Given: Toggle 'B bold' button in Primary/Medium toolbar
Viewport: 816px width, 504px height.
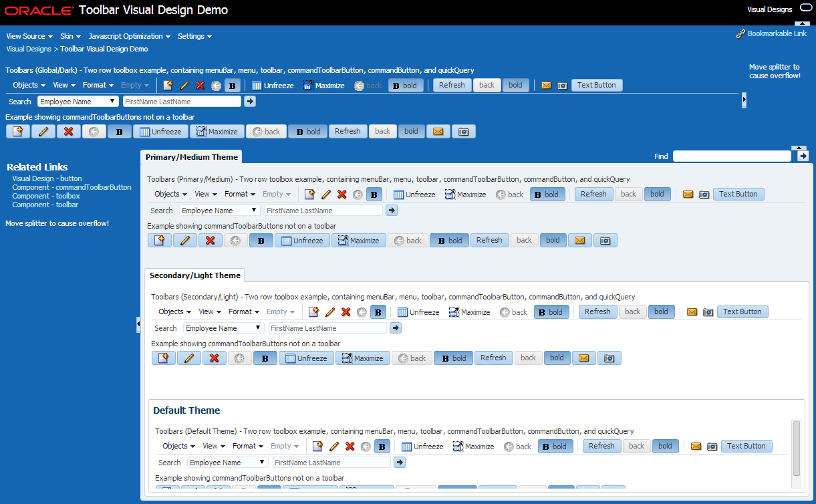Looking at the screenshot, I should pyautogui.click(x=547, y=195).
